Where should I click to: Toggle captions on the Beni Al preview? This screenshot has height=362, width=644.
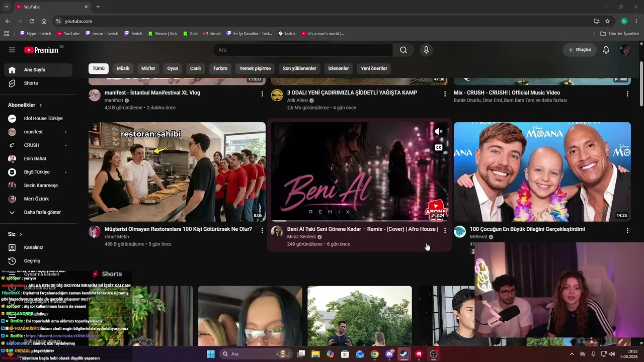pyautogui.click(x=439, y=148)
